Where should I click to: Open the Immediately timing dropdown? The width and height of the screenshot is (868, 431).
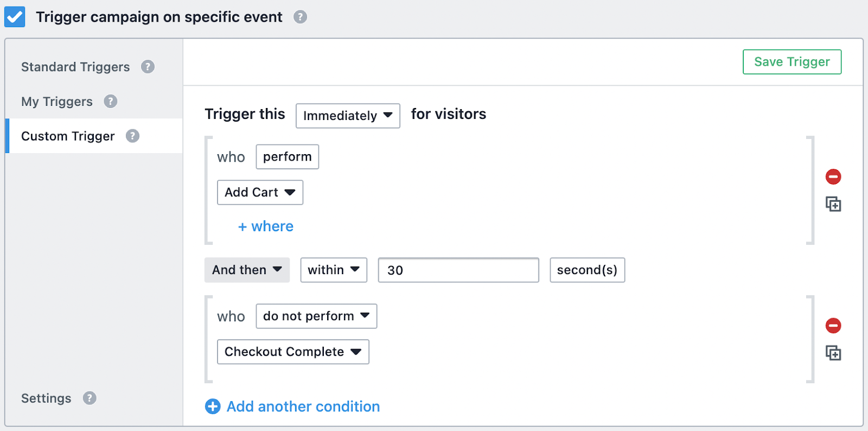[348, 116]
